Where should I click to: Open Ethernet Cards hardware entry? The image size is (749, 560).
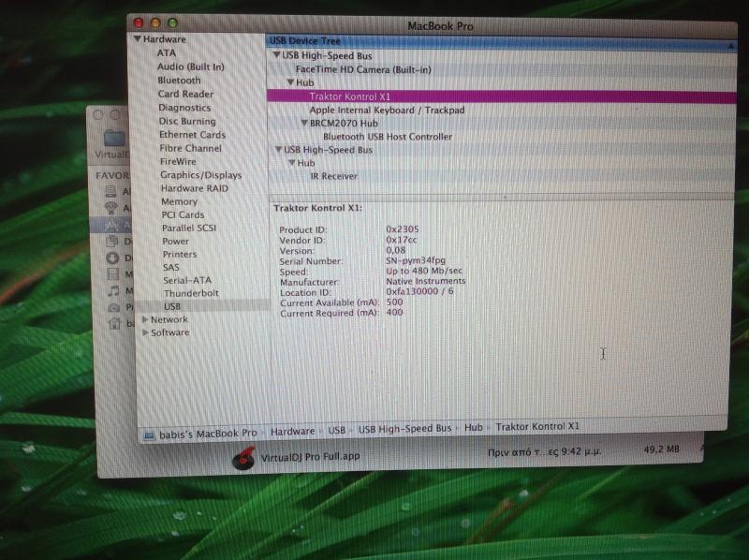click(x=193, y=135)
